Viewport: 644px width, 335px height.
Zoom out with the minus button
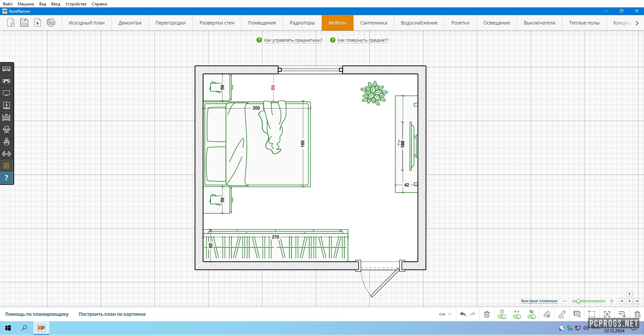point(565,301)
